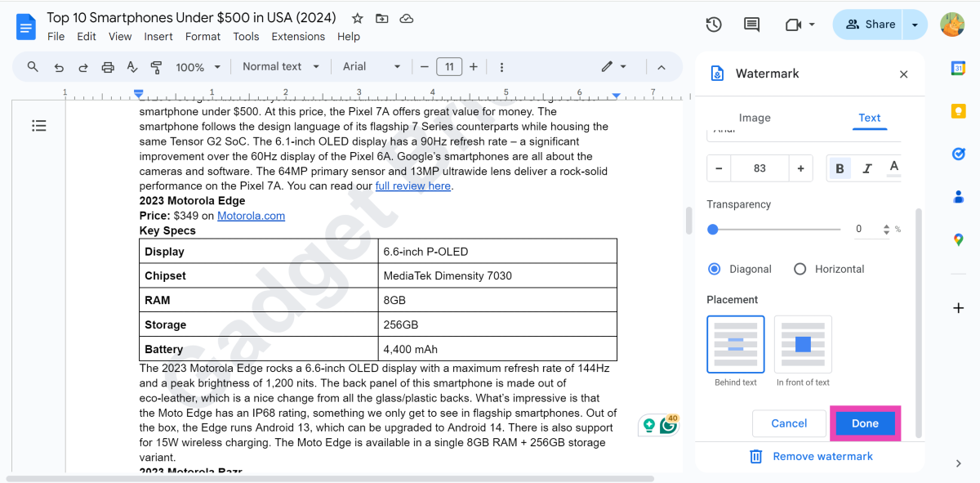This screenshot has width=980, height=483.
Task: Star this document
Action: pos(357,18)
